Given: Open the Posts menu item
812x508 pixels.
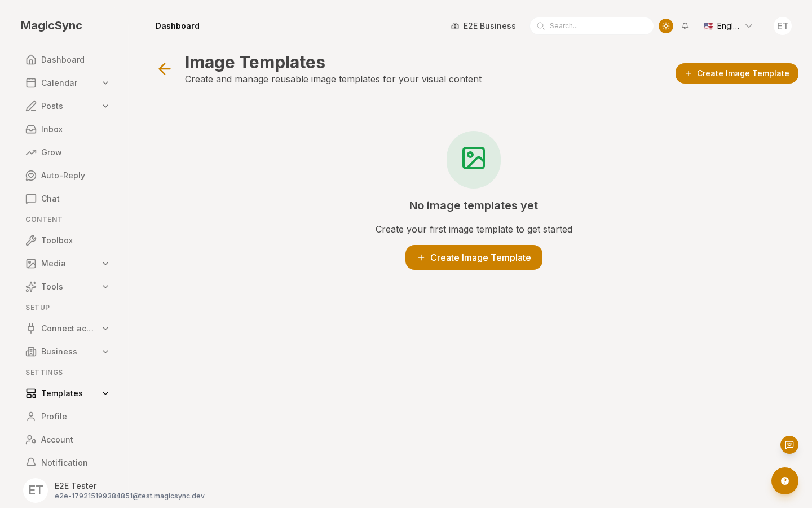Looking at the screenshot, I should (x=68, y=106).
